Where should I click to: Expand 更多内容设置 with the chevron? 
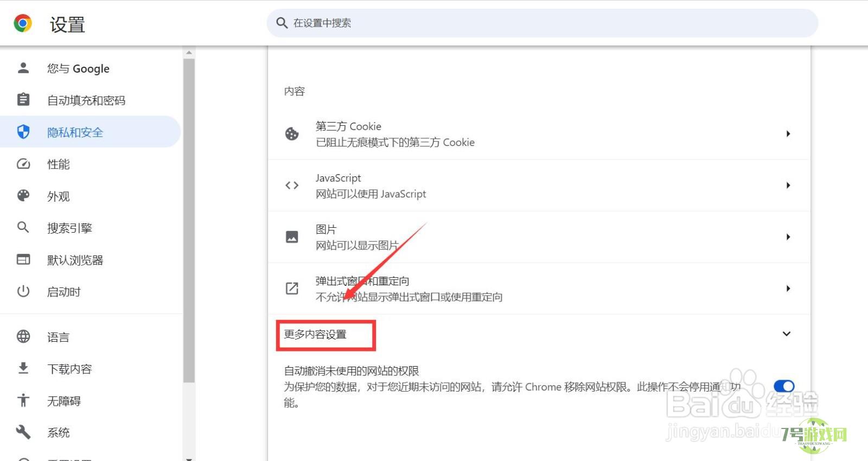pyautogui.click(x=786, y=334)
